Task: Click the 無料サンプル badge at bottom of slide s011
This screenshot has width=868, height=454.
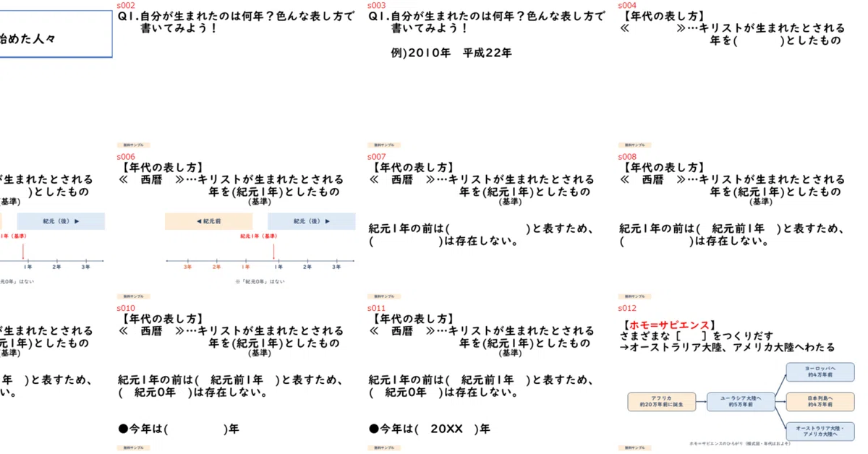Action: pyautogui.click(x=383, y=447)
